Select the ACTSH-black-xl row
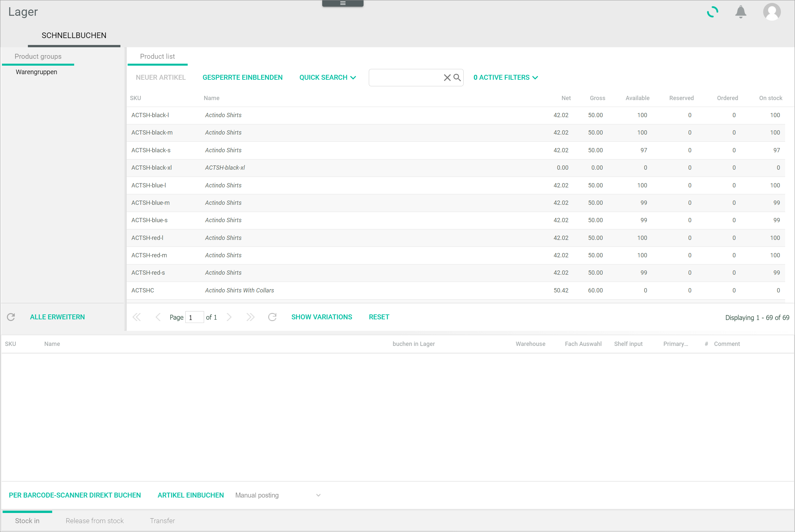The image size is (795, 532). (455, 168)
